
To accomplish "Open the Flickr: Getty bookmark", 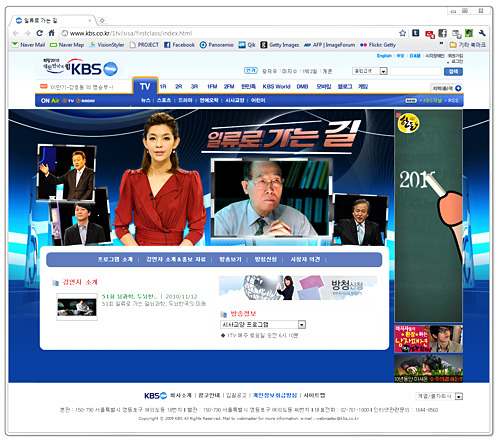I will [x=378, y=45].
